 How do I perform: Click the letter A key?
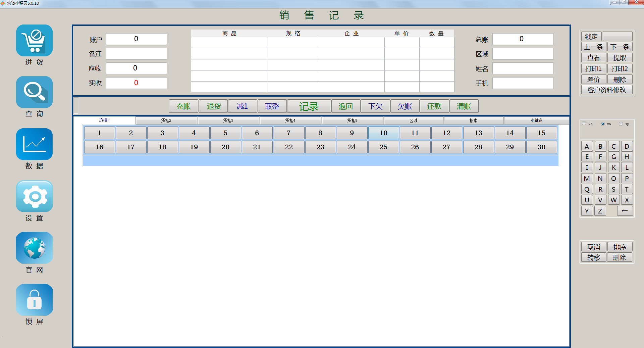click(587, 146)
